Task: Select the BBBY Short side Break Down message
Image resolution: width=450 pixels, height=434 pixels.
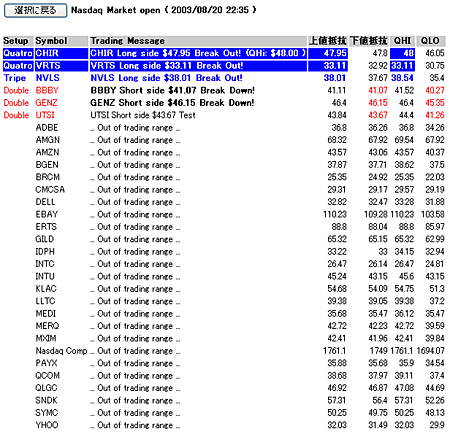Action: (x=172, y=90)
